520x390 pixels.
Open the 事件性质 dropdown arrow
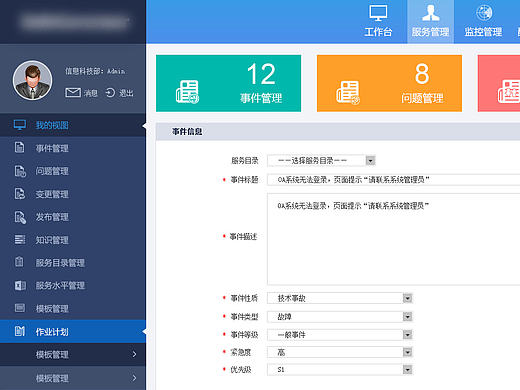[x=407, y=298]
